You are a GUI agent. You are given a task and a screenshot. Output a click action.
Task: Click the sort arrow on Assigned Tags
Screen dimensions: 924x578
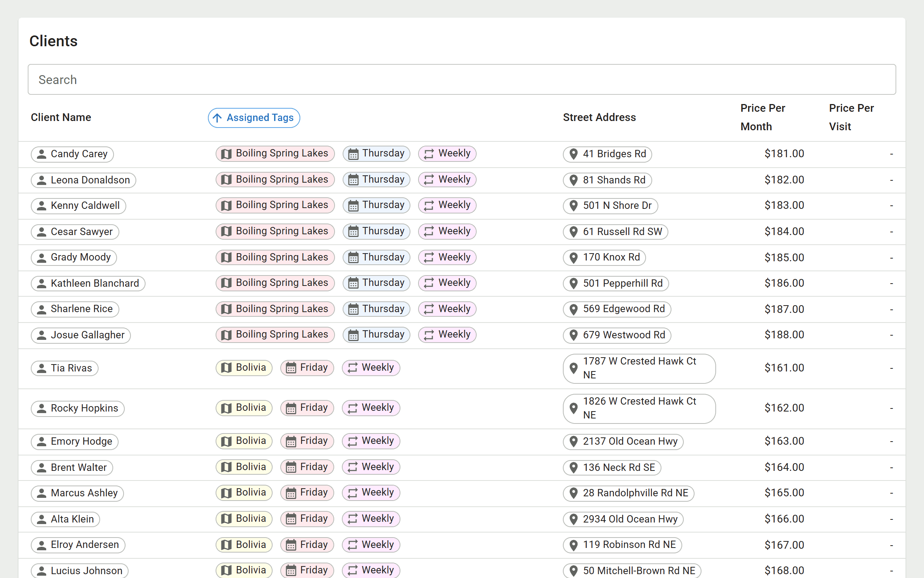tap(218, 118)
